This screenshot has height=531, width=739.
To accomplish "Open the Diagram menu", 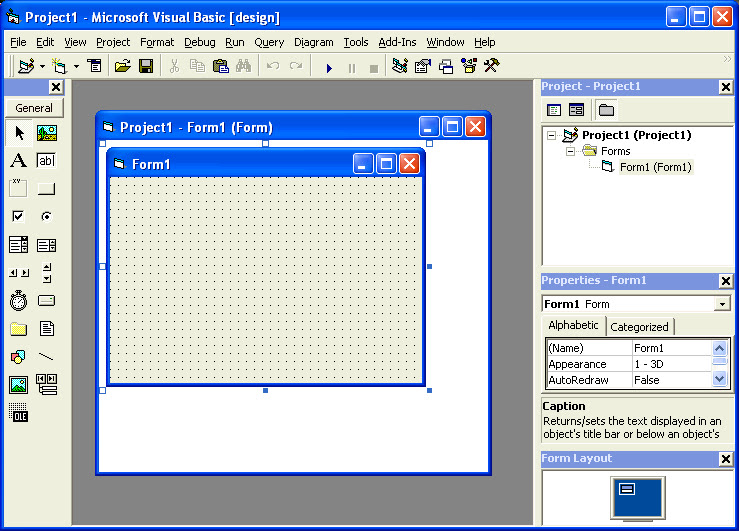I will [x=314, y=42].
